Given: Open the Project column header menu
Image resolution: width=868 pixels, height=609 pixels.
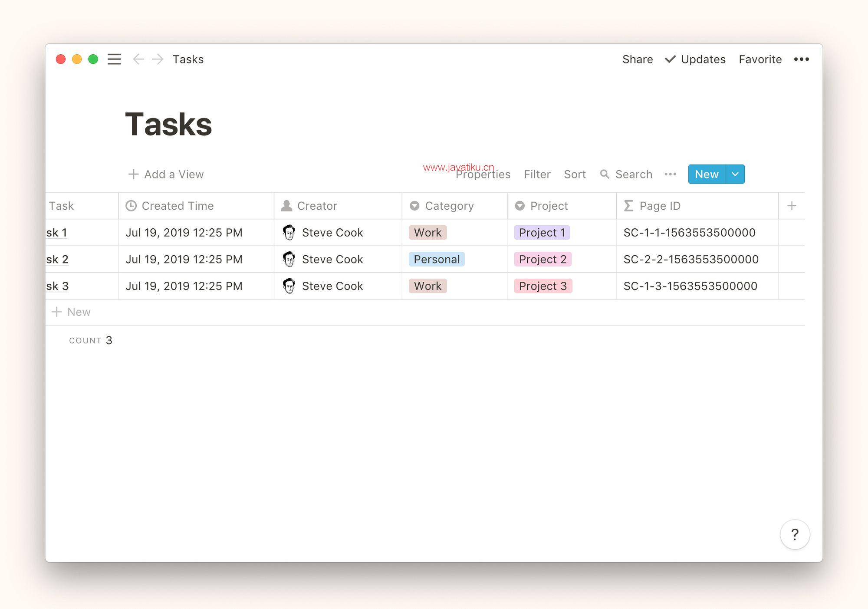Looking at the screenshot, I should 562,206.
